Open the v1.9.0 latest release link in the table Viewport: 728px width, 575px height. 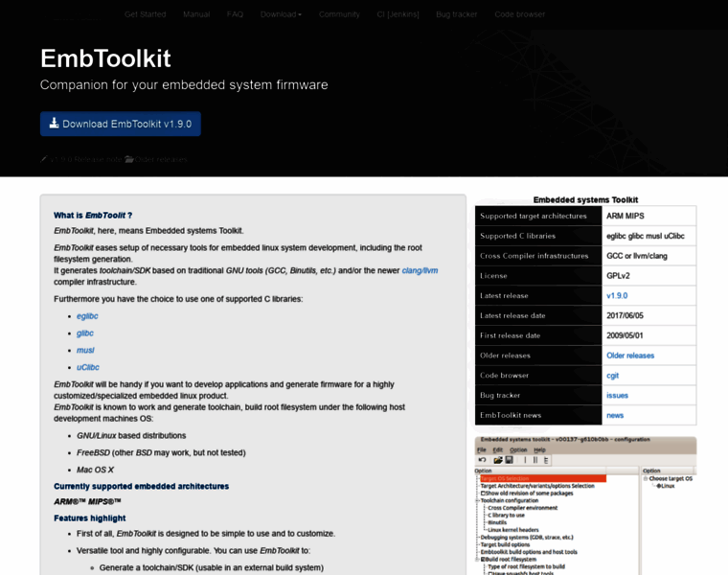click(x=617, y=296)
